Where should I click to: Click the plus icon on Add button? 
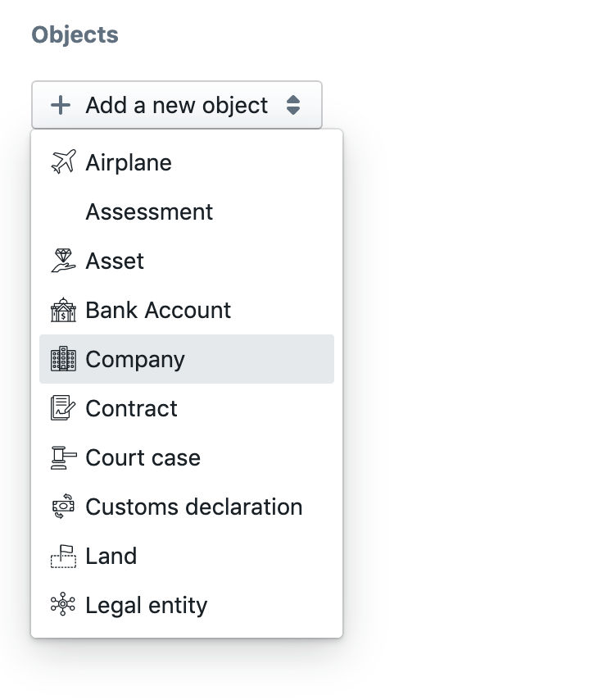61,106
